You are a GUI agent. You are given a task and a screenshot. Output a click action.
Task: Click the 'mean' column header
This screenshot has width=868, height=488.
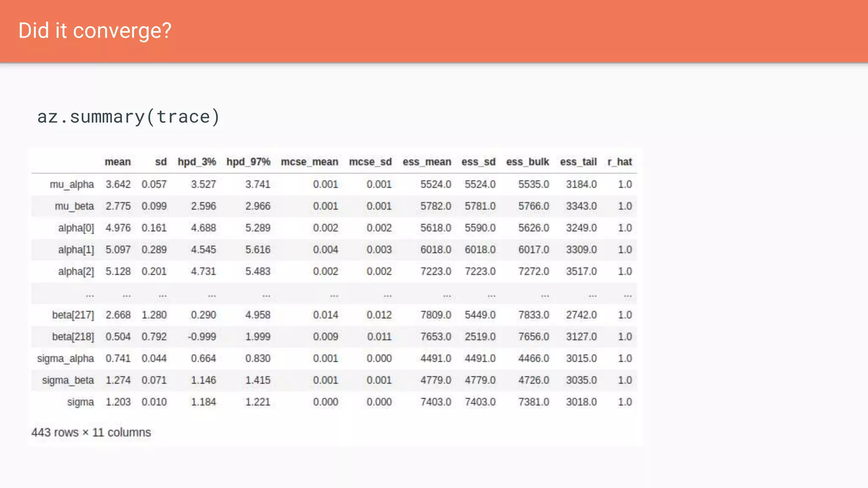tap(117, 162)
